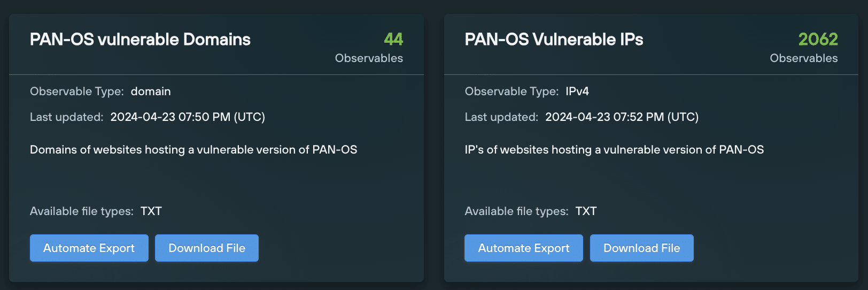The image size is (868, 290).
Task: Download File for PAN-OS vulnerable Domains
Action: (x=207, y=248)
